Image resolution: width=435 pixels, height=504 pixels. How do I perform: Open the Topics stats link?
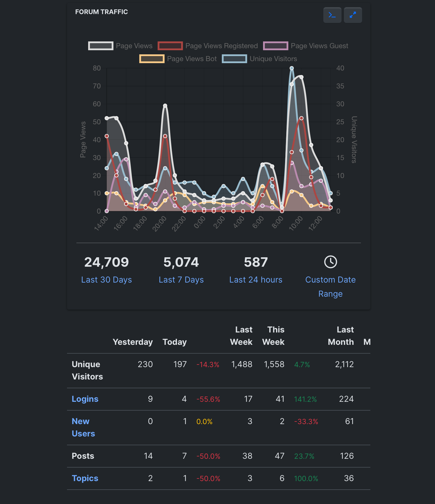coord(85,478)
